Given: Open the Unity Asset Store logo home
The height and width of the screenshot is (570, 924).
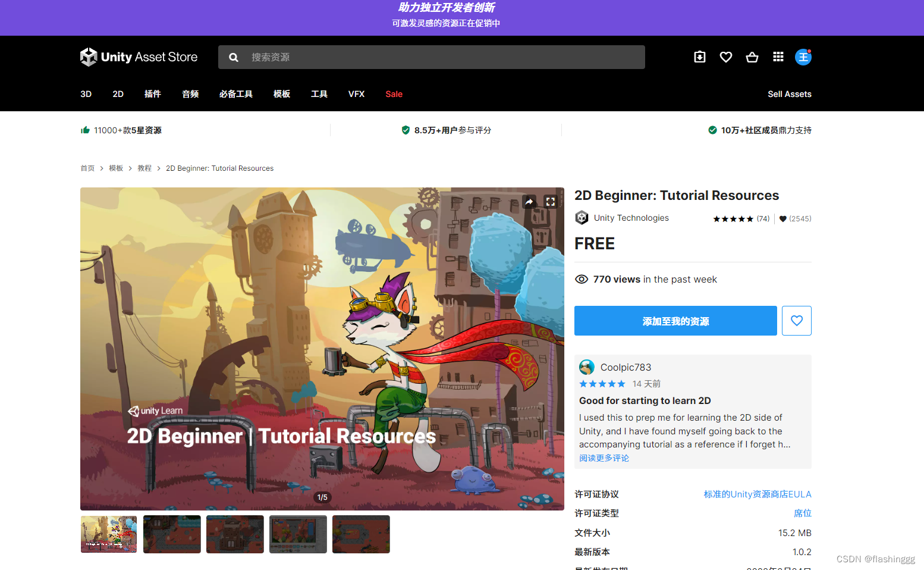Looking at the screenshot, I should pos(139,57).
